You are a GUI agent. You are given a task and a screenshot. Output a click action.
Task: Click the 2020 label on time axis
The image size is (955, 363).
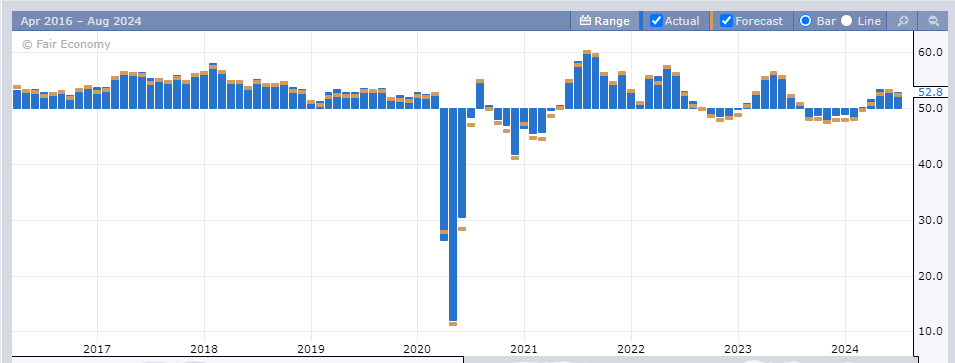pos(417,350)
